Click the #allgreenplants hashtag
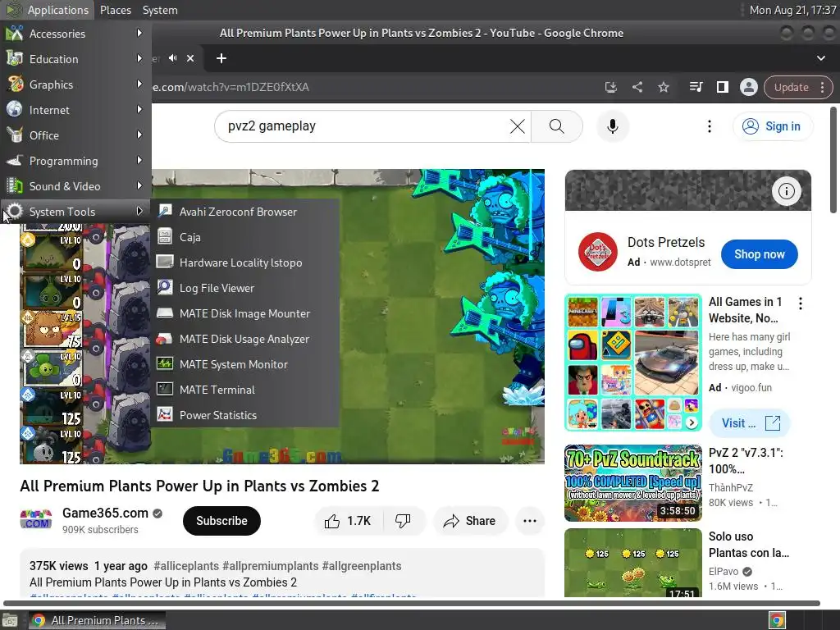Viewport: 840px width, 630px height. (x=361, y=566)
